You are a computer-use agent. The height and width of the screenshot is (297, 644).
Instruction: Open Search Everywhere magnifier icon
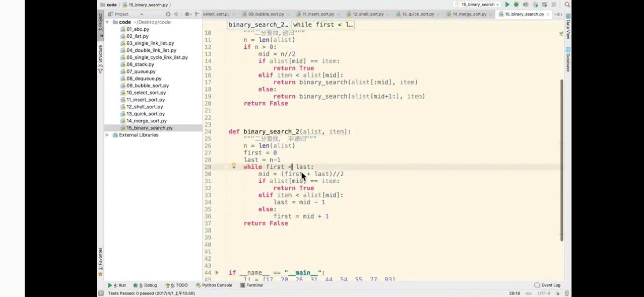click(567, 5)
